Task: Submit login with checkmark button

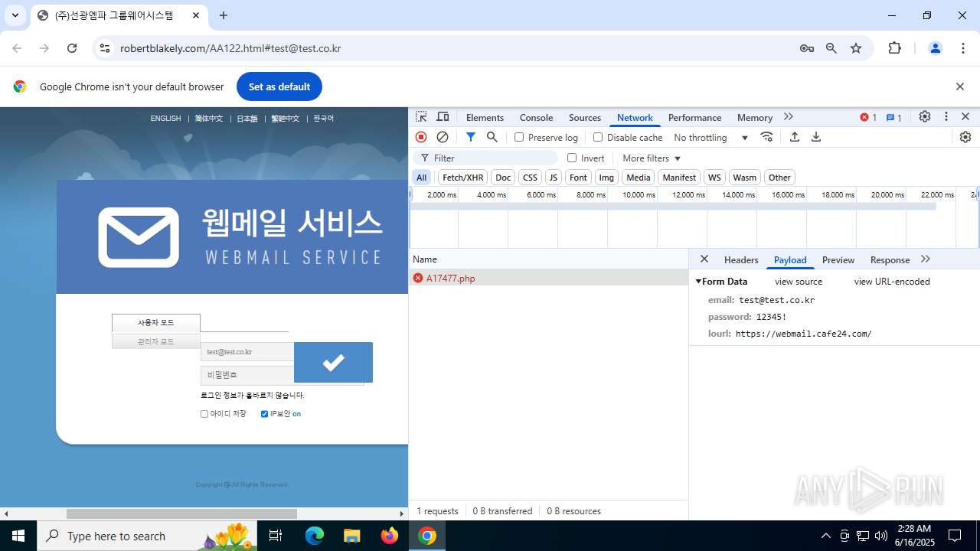Action: 333,362
